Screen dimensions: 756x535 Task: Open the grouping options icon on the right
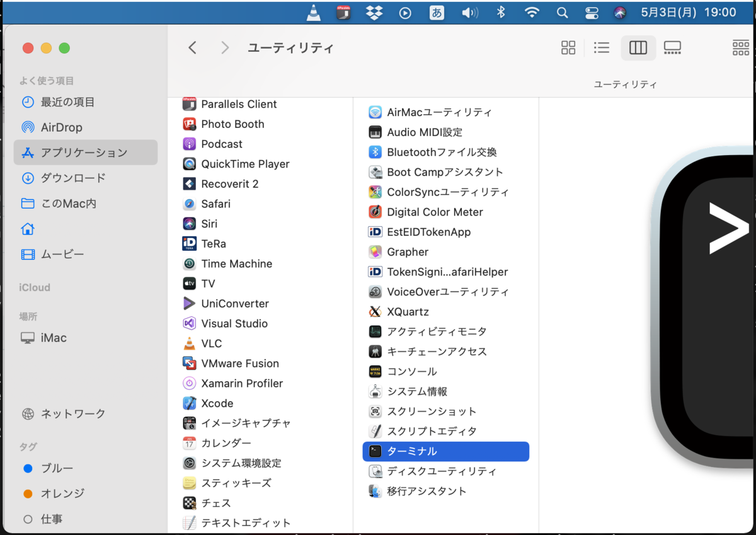(740, 47)
